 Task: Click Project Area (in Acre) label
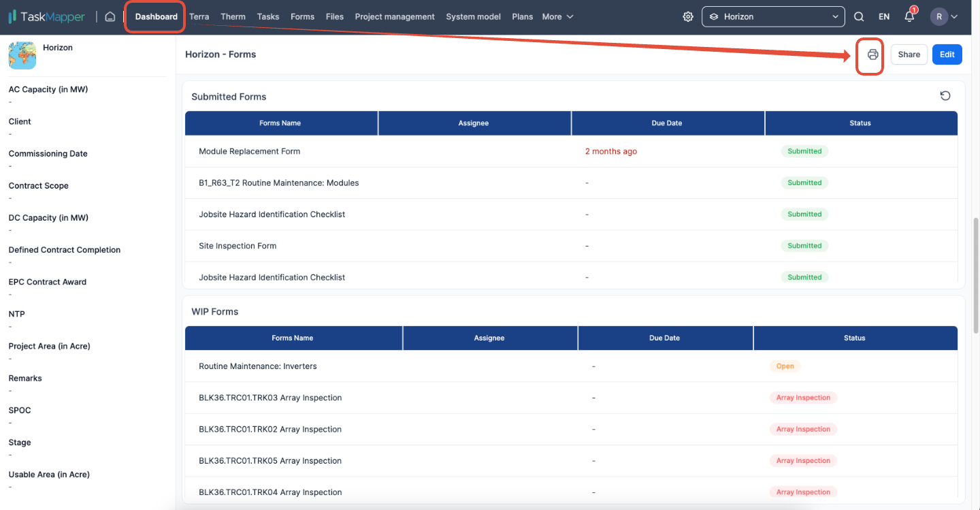(x=49, y=346)
